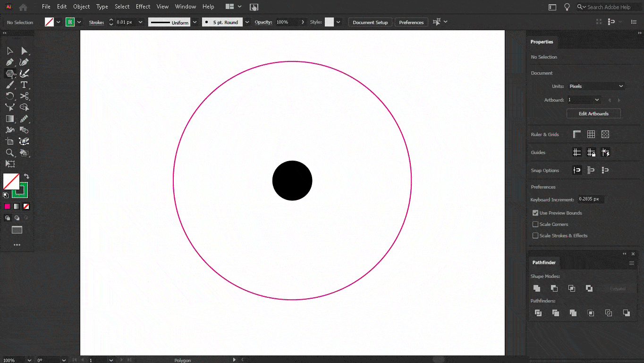Open the workspace arrangement dropdown

234,7
